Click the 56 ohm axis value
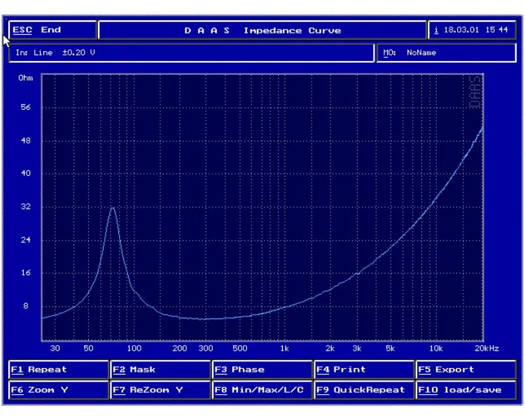The height and width of the screenshot is (420, 525). [26, 107]
